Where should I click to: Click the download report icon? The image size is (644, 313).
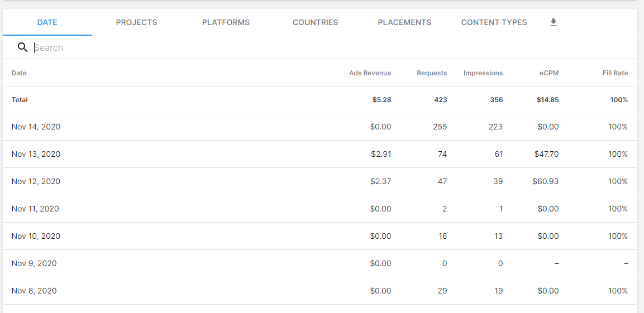click(x=554, y=22)
